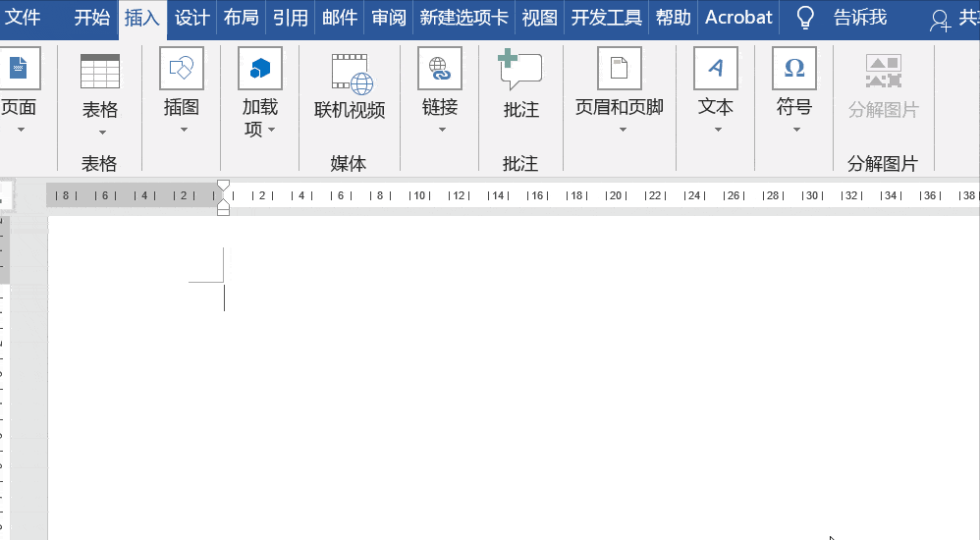The width and height of the screenshot is (980, 540).
Task: Click the 符号 (Symbol) omega icon
Action: 794,68
